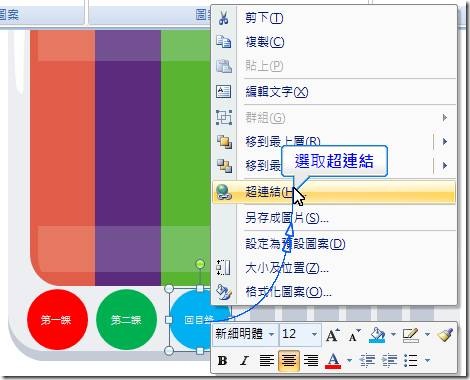Open the 新細明體 font name dropdown
This screenshot has height=380, width=470.
(271, 334)
